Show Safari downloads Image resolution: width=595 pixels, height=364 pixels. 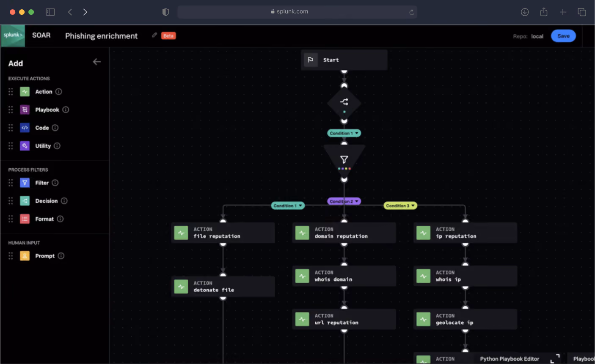[x=525, y=12]
